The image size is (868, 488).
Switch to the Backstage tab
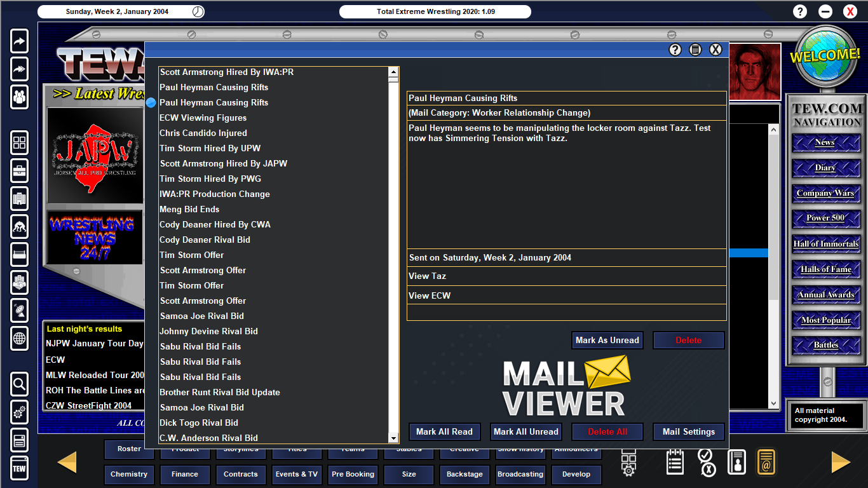point(465,474)
